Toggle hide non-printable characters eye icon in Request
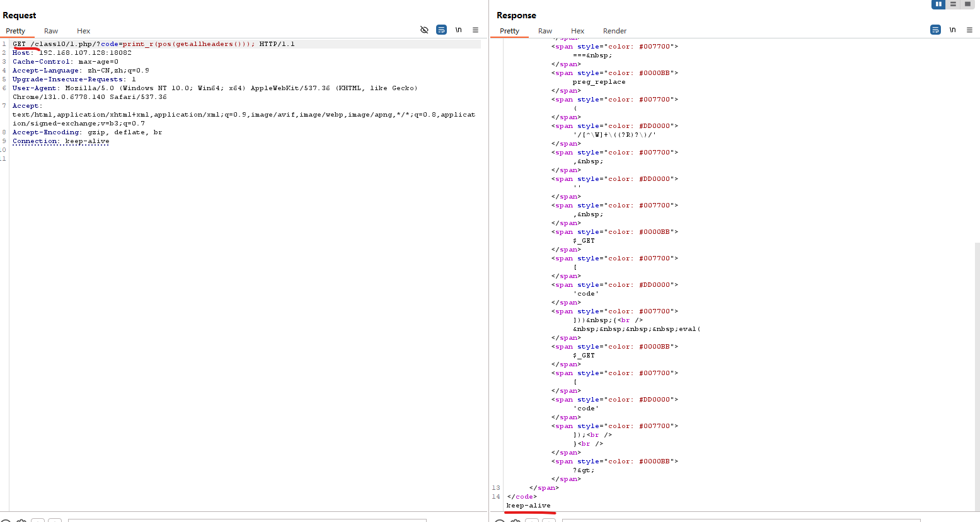980x522 pixels. click(424, 30)
